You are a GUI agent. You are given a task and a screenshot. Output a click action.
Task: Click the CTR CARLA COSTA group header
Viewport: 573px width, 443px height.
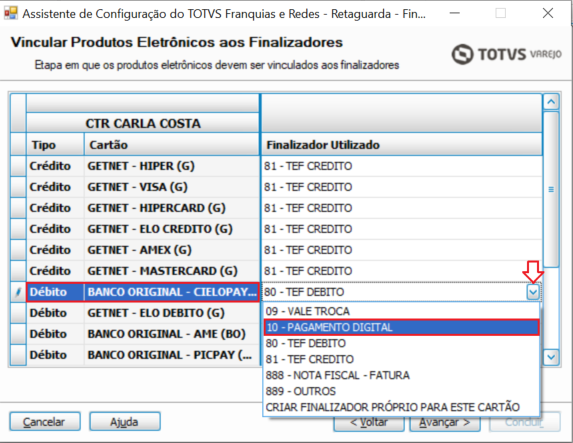[x=143, y=123]
